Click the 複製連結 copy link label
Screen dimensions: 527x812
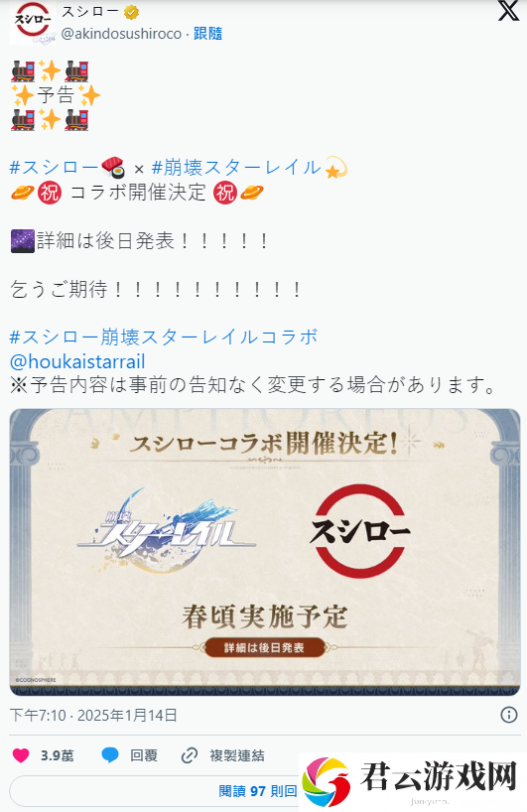coord(236,755)
